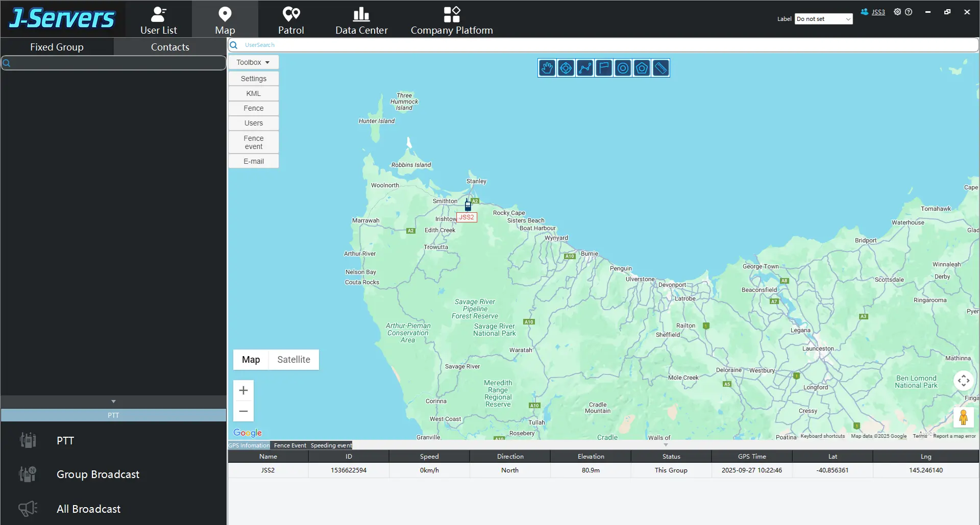Open the Patrol tab
This screenshot has width=980, height=525.
[291, 19]
